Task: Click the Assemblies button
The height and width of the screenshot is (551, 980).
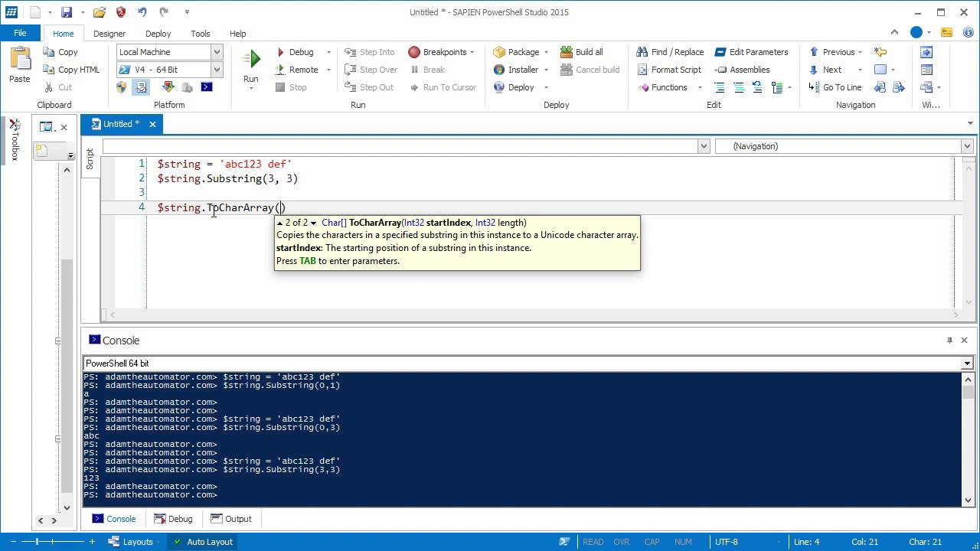Action: tap(743, 70)
